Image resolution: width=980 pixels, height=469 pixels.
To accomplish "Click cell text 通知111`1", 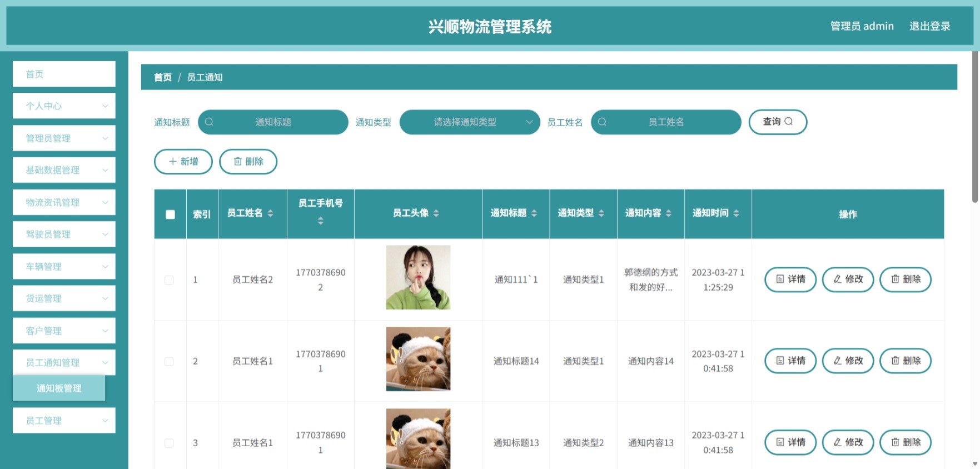I will (x=516, y=280).
